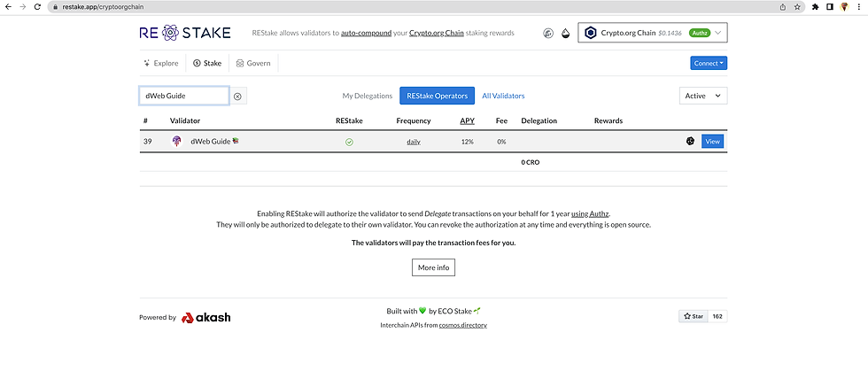The height and width of the screenshot is (379, 868).
Task: Click the green REStake check icon
Action: (x=349, y=143)
